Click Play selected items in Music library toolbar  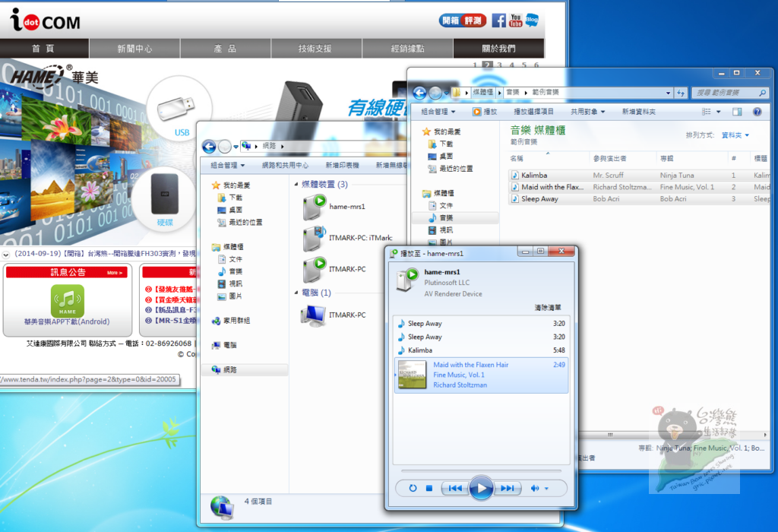click(x=534, y=112)
